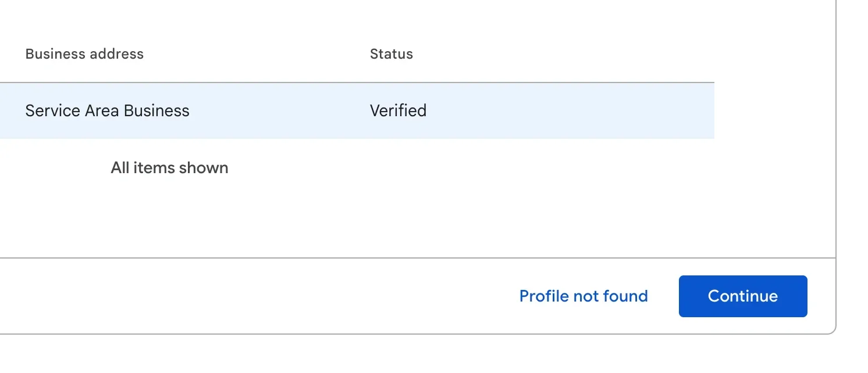This screenshot has width=868, height=373.
Task: Report a missing profile via Profile not found
Action: [583, 296]
